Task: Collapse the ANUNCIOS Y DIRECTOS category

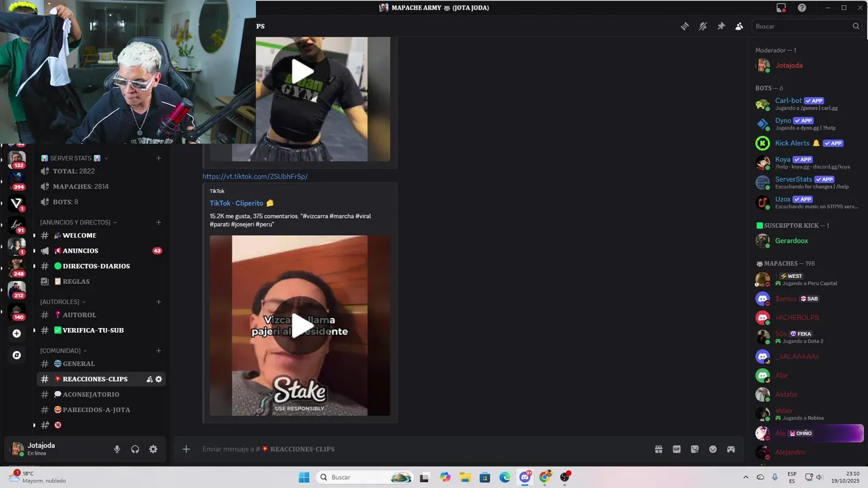Action: pyautogui.click(x=79, y=222)
